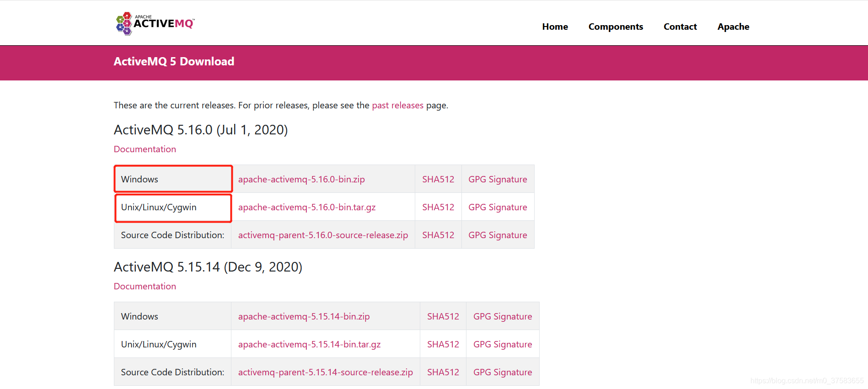The width and height of the screenshot is (868, 389).
Task: Download activemq-parent-5.15.14-source-release.zip
Action: 325,372
